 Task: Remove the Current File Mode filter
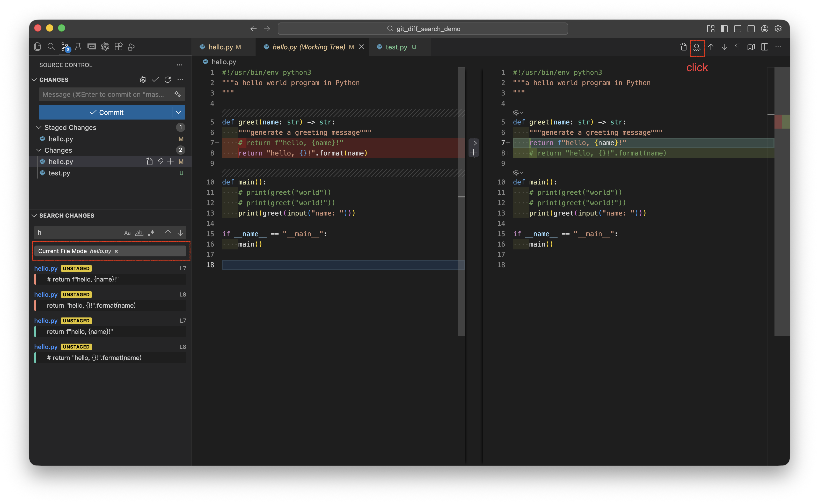click(x=116, y=251)
